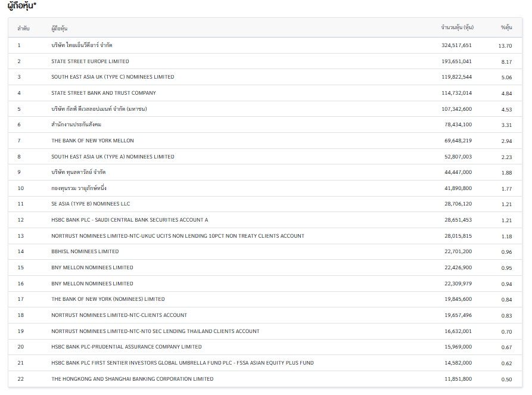Screen dimensions: 532x395
Task: Click the 13.70 percent value
Action: 505,46
